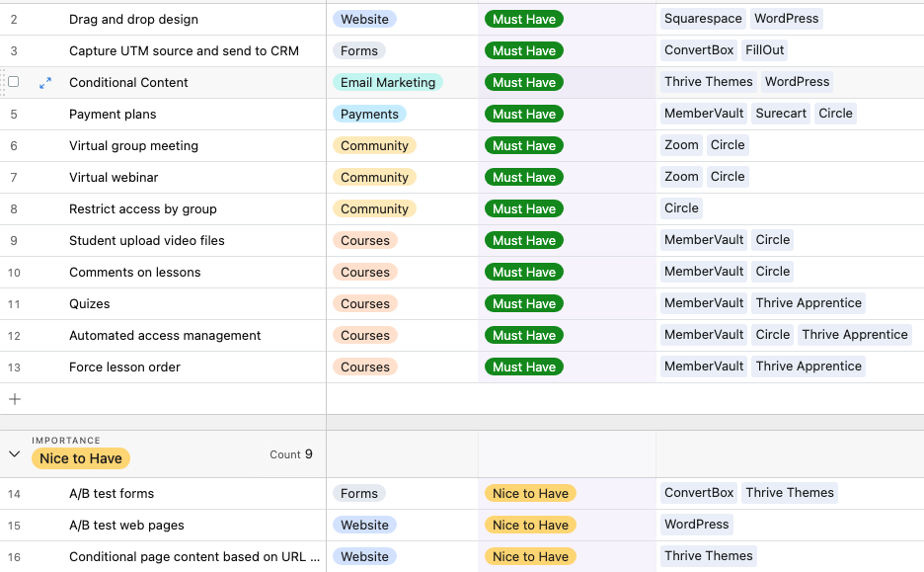924x572 pixels.
Task: Select the Email Marketing category tag
Action: click(388, 82)
